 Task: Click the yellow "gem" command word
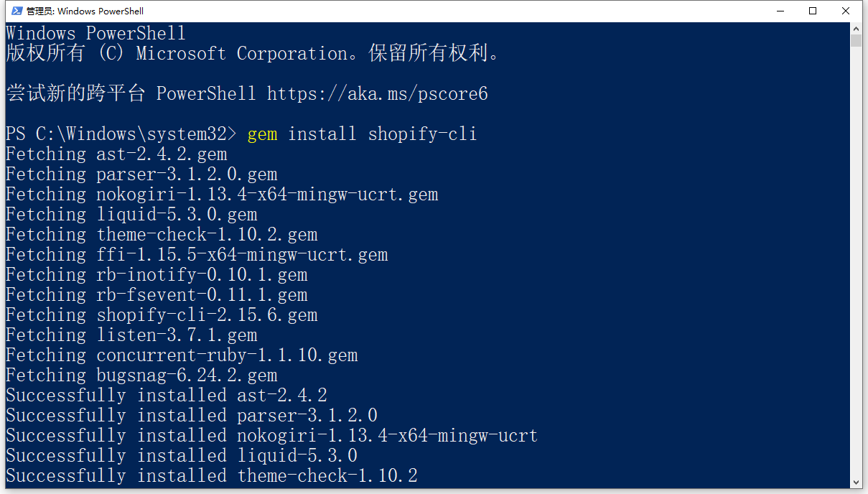tap(262, 134)
